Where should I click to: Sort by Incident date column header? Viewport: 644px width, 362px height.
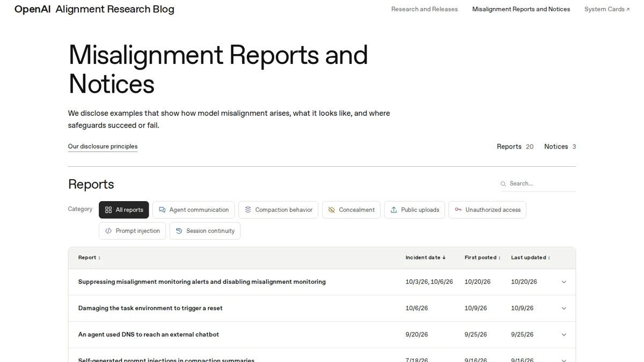point(426,257)
